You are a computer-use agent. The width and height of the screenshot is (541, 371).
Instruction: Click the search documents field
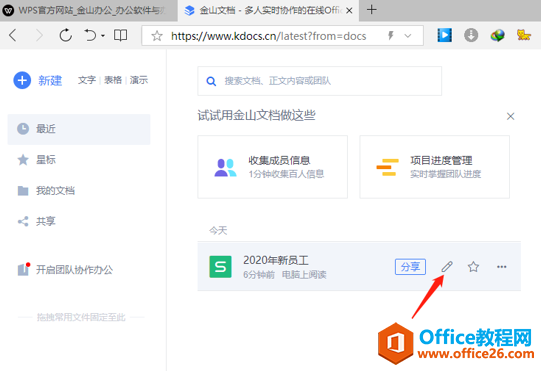pos(319,81)
